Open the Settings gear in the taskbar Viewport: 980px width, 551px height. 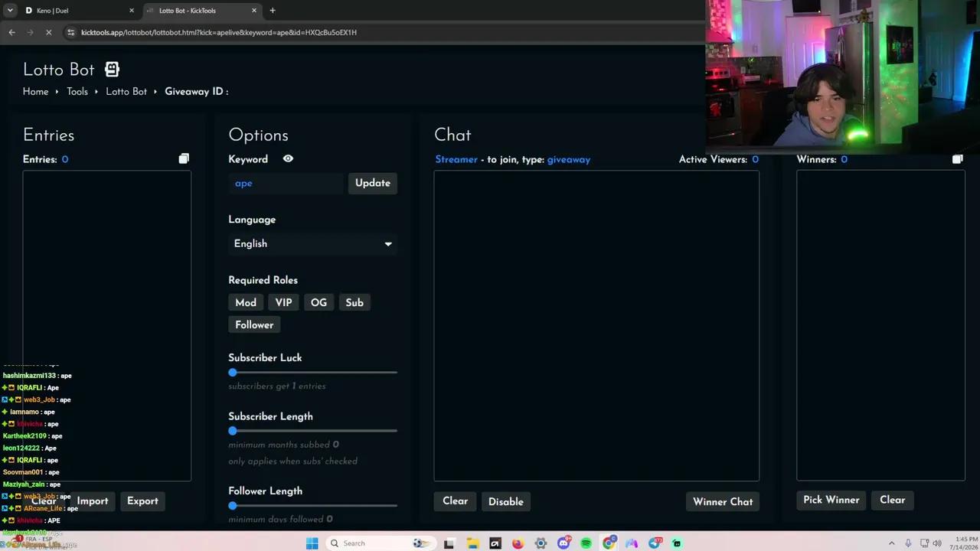tap(541, 543)
